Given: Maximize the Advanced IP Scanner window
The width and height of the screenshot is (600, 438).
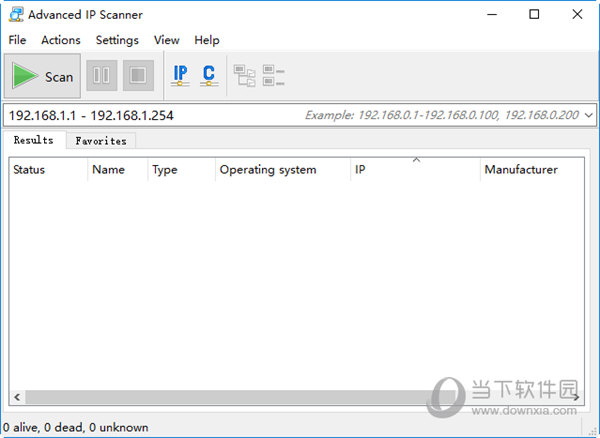Looking at the screenshot, I should 534,15.
